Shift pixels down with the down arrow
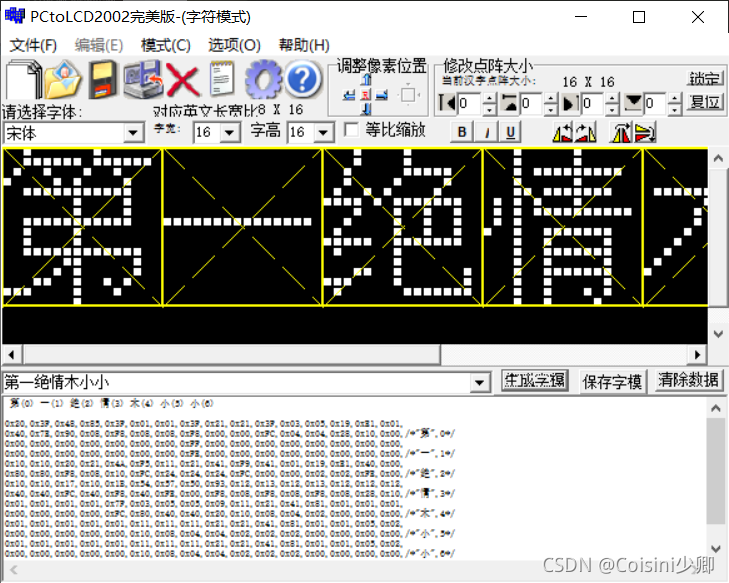Screen dimensions: 729x583 (x=366, y=109)
